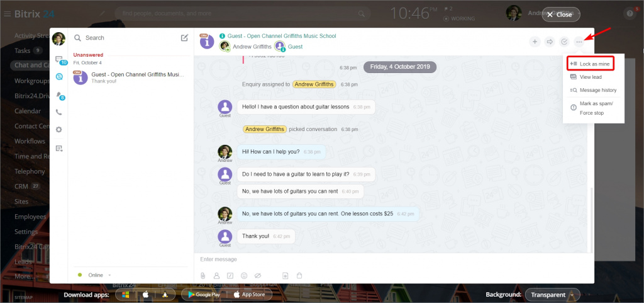This screenshot has height=303, width=644.
Task: Click the checkmark close conversation icon
Action: [564, 42]
